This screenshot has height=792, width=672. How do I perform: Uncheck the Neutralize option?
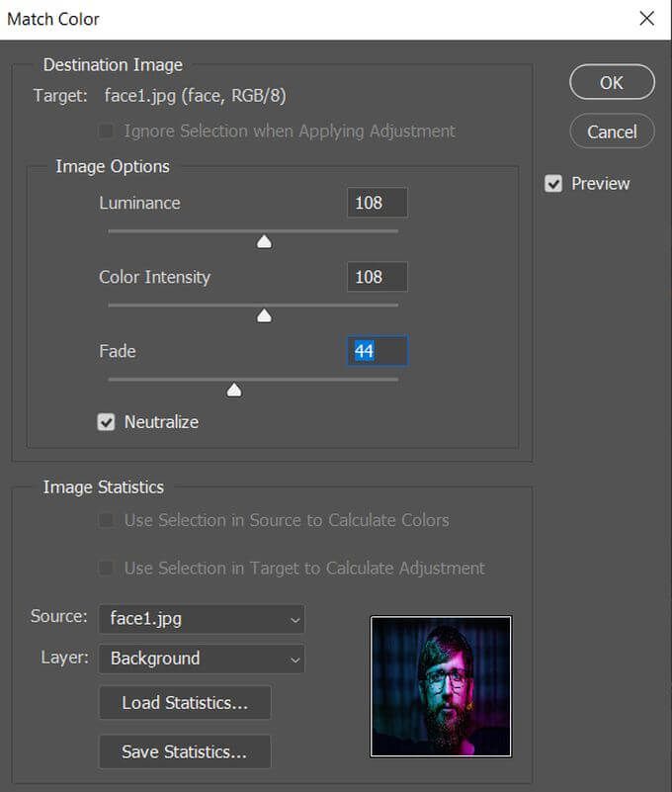tap(107, 422)
